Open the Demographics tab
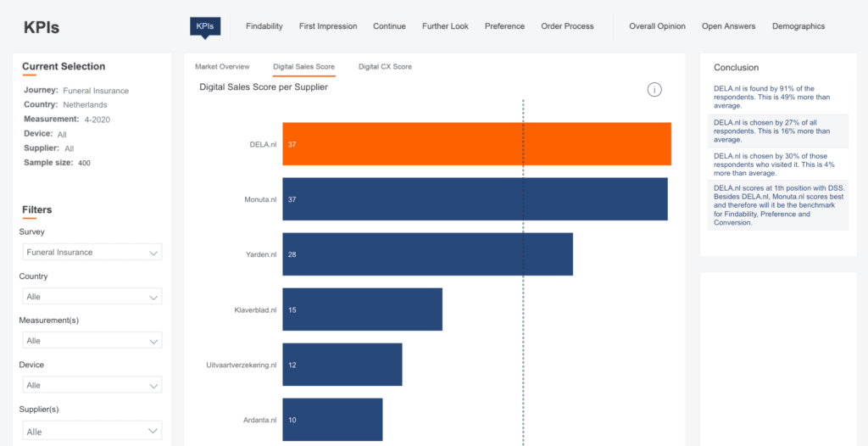This screenshot has height=446, width=868. coord(798,26)
